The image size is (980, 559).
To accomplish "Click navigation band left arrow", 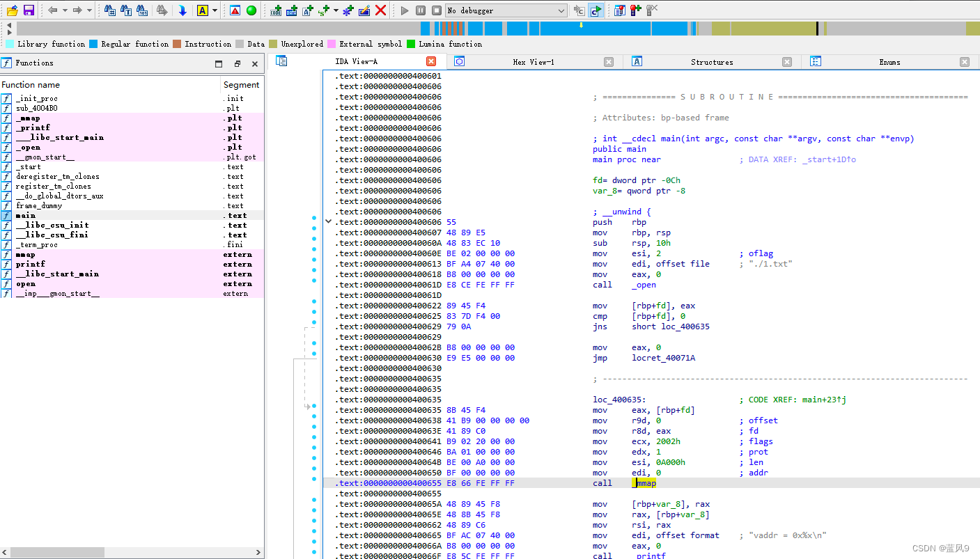I will coord(9,24).
